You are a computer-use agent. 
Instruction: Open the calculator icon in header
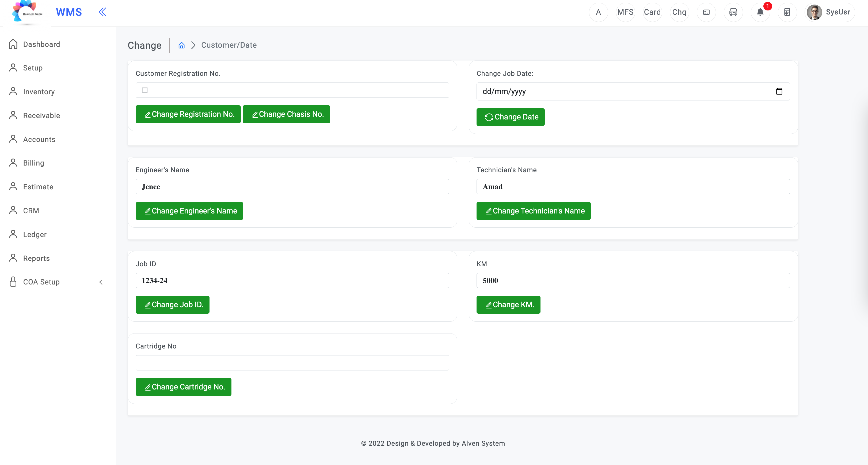787,12
